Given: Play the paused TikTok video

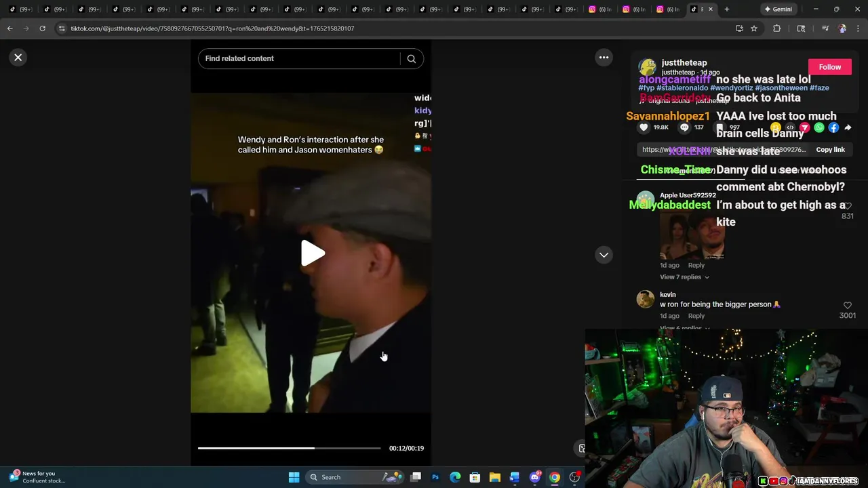Looking at the screenshot, I should (x=312, y=253).
